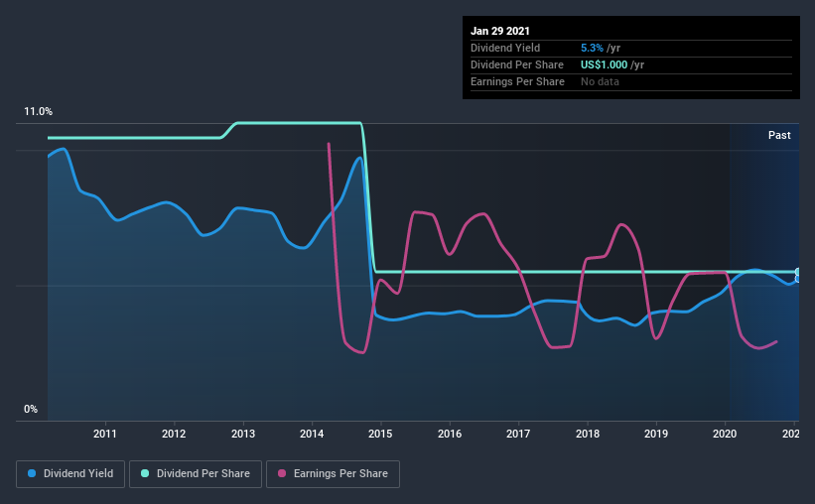
Task: Toggle the Dividend Yield legend button
Action: click(x=70, y=474)
